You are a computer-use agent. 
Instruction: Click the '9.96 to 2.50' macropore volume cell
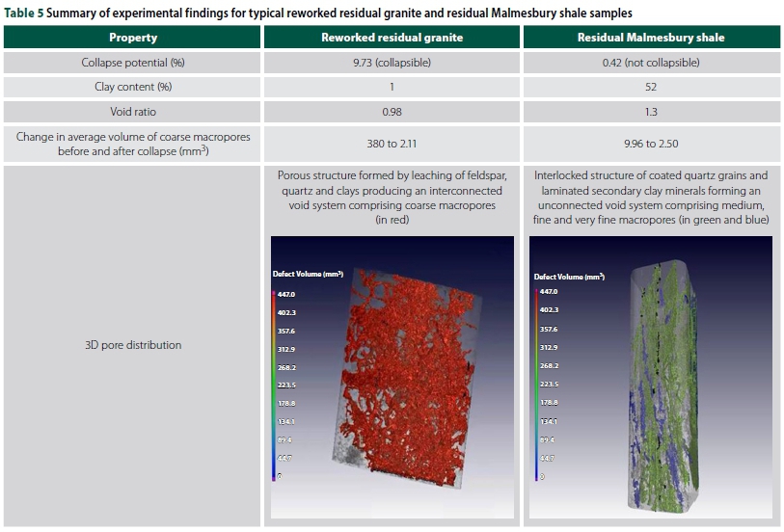[x=651, y=144]
